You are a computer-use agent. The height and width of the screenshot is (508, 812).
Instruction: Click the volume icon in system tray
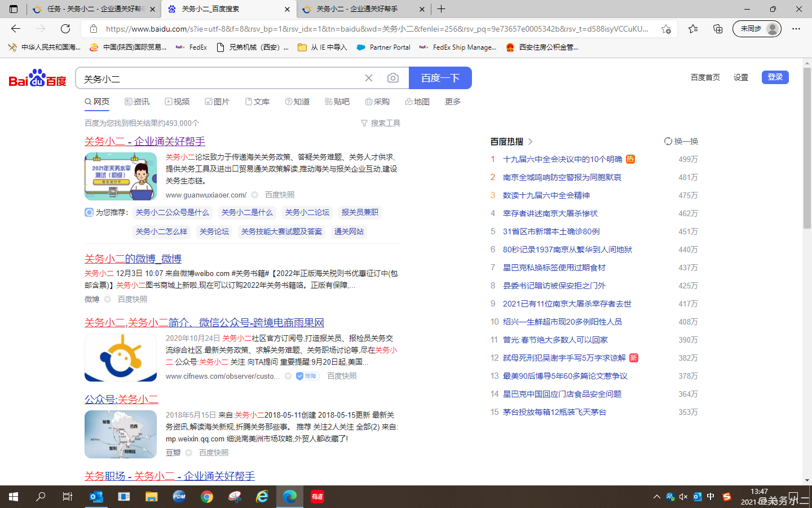tap(683, 497)
